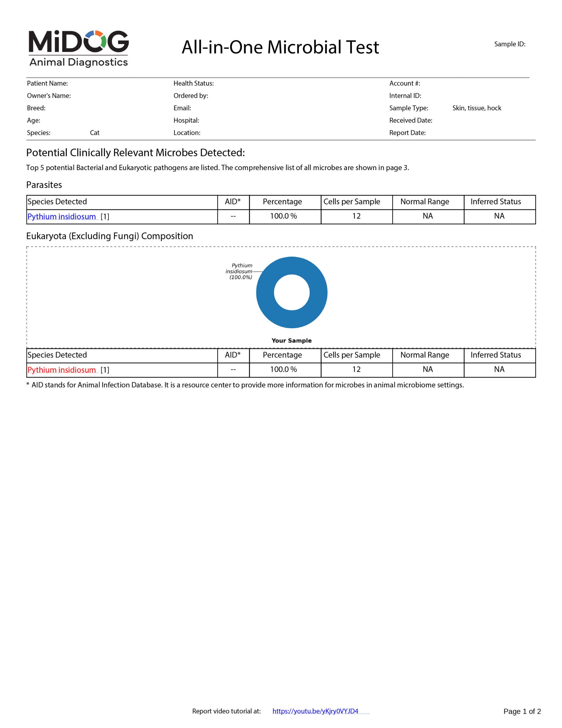Click the '12' cells value in Eukaryota table
The height and width of the screenshot is (728, 562).
coord(357,369)
